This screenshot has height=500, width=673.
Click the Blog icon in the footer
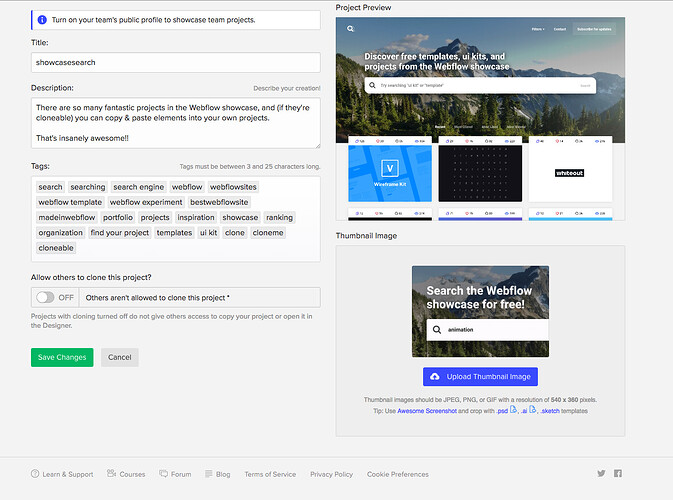pos(209,474)
